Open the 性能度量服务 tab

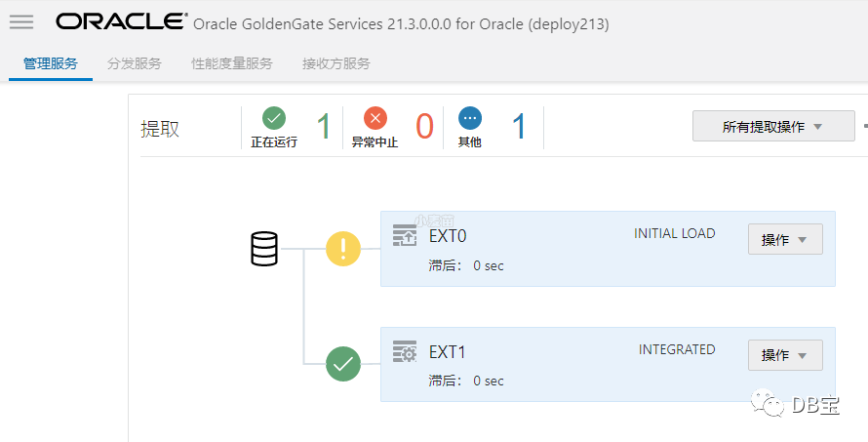pos(232,63)
